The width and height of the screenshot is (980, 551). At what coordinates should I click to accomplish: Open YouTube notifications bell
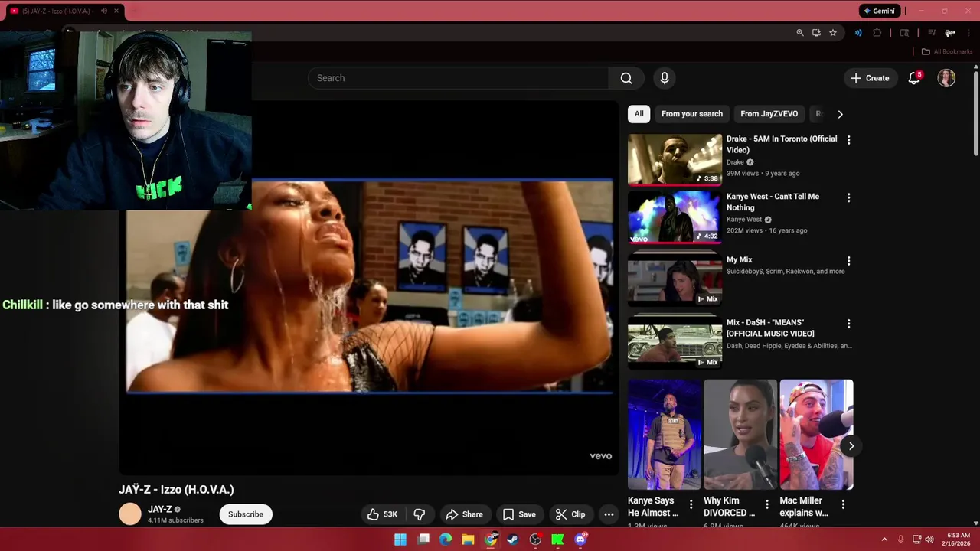(x=913, y=78)
